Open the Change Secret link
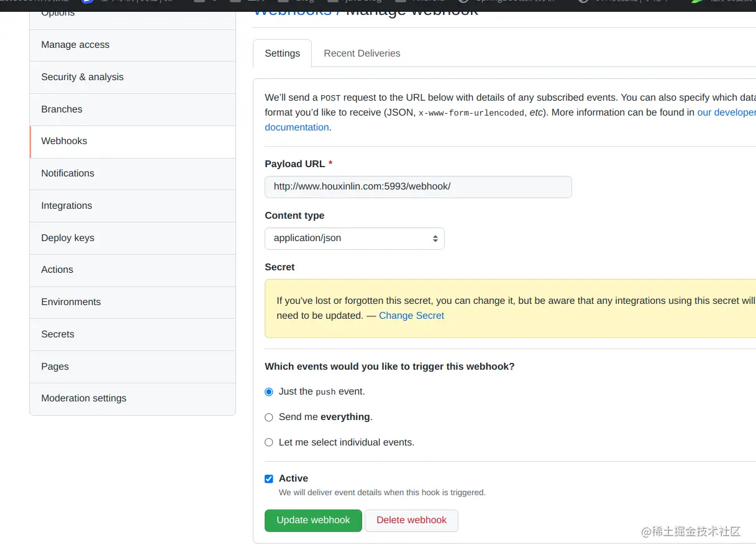Image resolution: width=756 pixels, height=553 pixels. (x=411, y=316)
